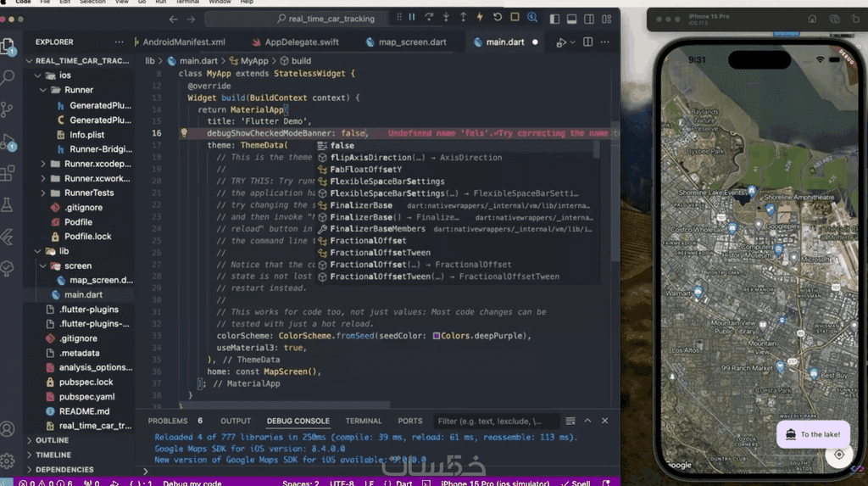Click the map's my-location button
The image size is (868, 486).
838,455
